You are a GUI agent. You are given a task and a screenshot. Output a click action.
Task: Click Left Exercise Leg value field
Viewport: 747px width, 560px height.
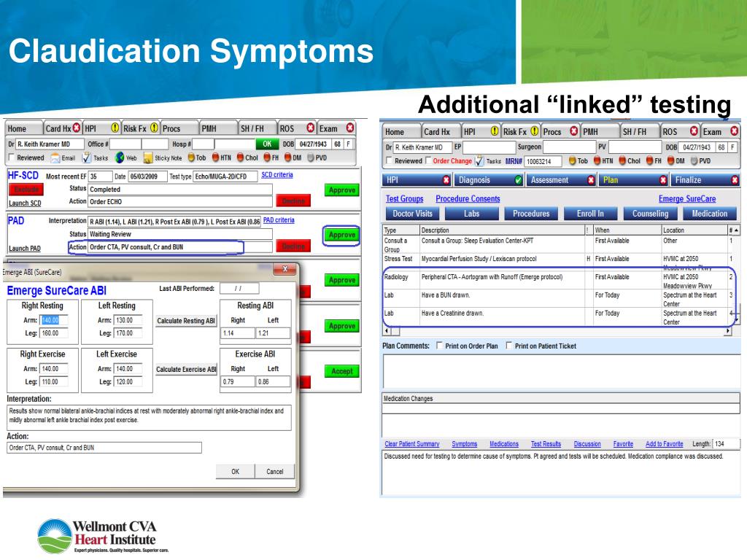(x=128, y=382)
